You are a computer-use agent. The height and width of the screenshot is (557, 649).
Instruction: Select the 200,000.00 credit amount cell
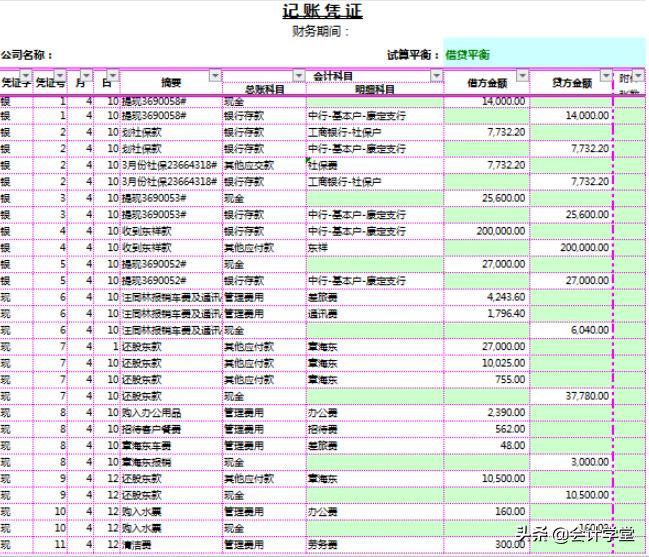coord(572,247)
